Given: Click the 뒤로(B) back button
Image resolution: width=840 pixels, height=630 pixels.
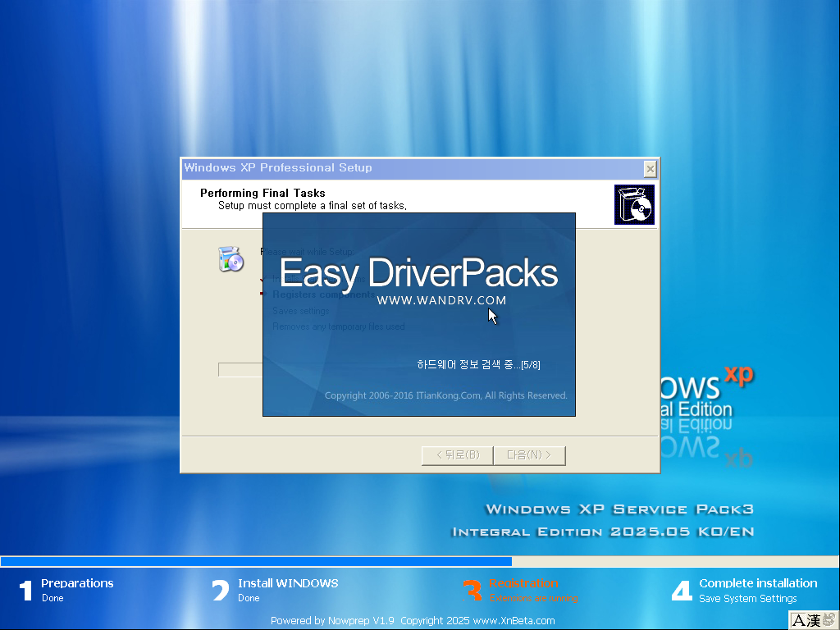Looking at the screenshot, I should pos(458,455).
